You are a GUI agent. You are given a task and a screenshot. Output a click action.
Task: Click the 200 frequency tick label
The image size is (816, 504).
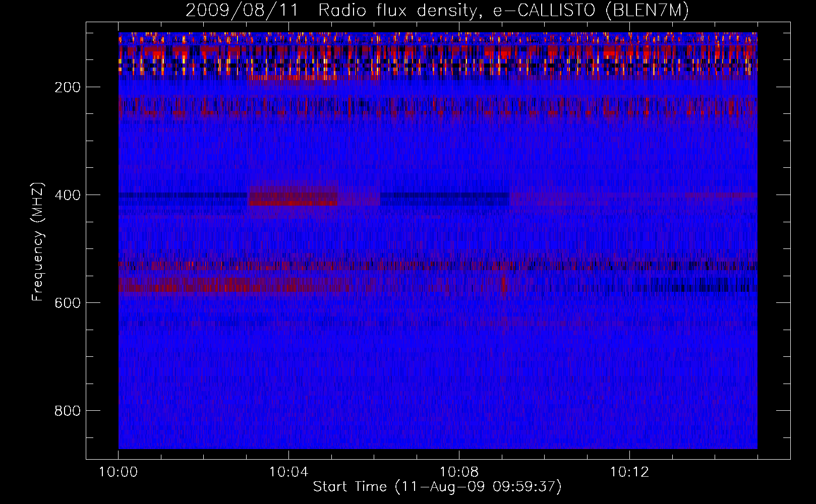(68, 87)
